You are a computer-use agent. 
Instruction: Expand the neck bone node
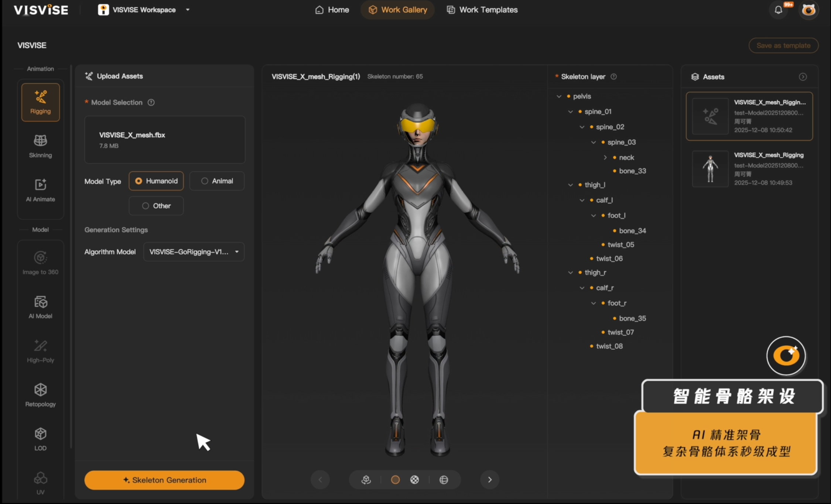[x=605, y=158]
